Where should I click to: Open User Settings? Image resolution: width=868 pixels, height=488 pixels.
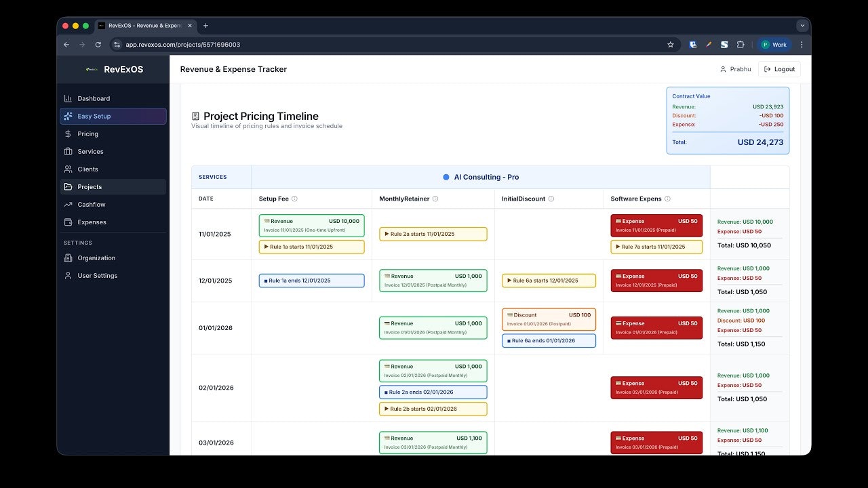click(x=113, y=275)
